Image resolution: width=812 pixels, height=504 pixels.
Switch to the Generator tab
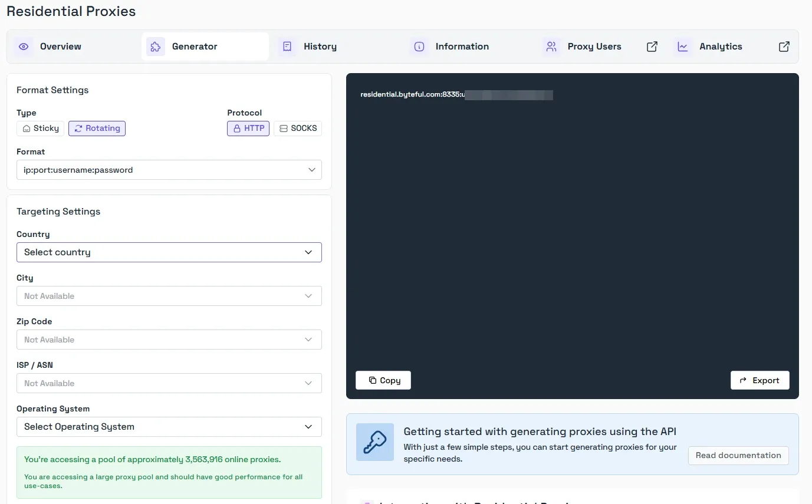pyautogui.click(x=205, y=47)
